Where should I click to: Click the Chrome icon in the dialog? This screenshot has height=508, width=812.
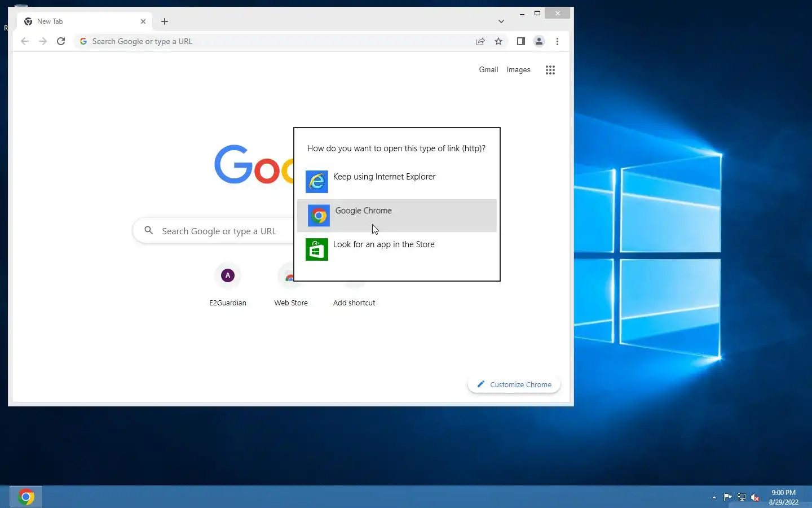[319, 216]
